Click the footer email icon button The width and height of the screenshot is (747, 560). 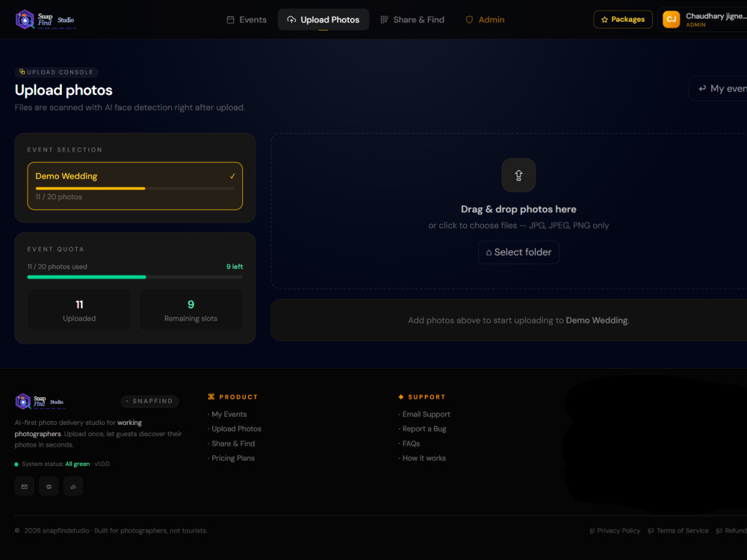(25, 486)
